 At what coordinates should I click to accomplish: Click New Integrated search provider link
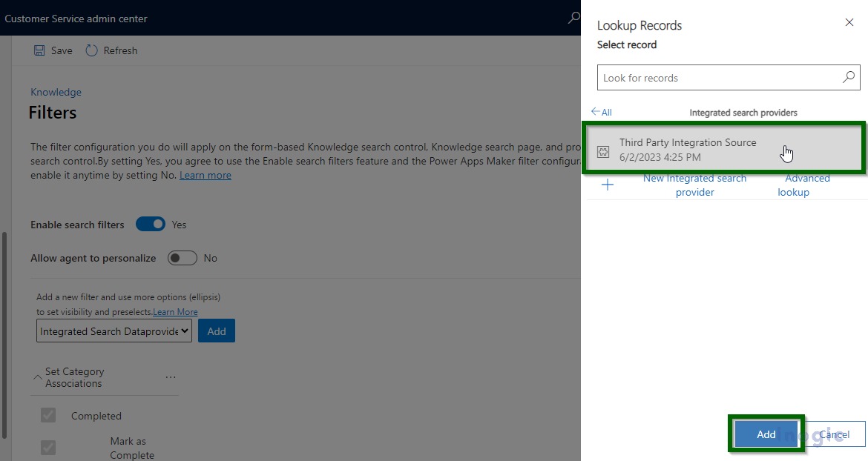click(694, 185)
